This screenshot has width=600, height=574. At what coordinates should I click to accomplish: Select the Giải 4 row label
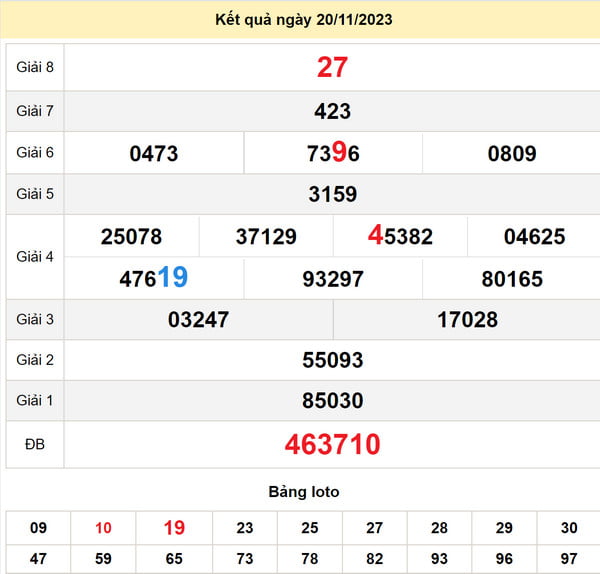pyautogui.click(x=35, y=257)
